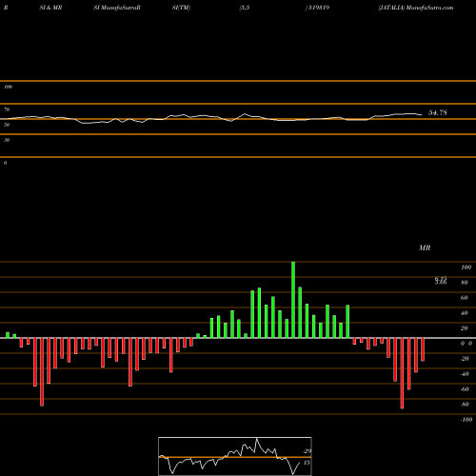476x476 pixels.
Task: Open the mini RSI preview chart thumbnail
Action: [235, 456]
